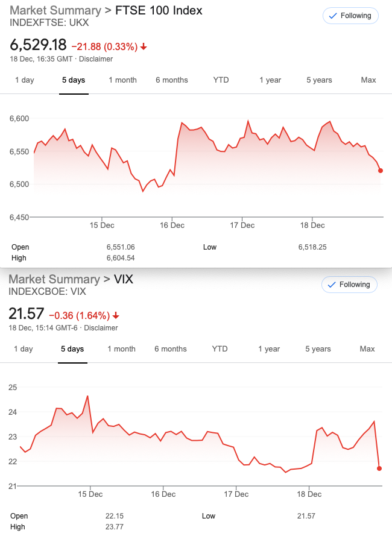Select 1 month tab on FTSE chart
392x533 pixels.
click(122, 80)
